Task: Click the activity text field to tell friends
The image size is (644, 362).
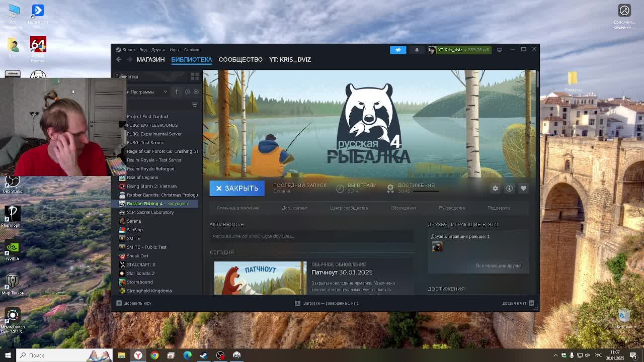Action: (x=311, y=236)
